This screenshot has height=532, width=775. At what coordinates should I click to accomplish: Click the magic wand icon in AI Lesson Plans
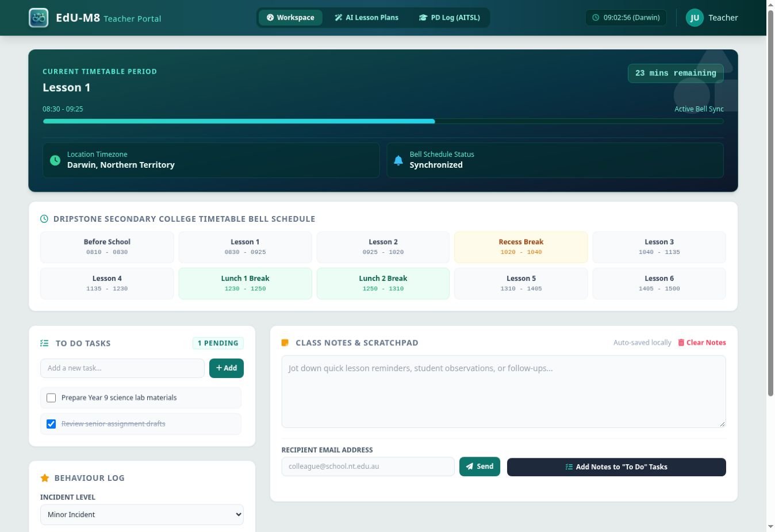coord(339,18)
